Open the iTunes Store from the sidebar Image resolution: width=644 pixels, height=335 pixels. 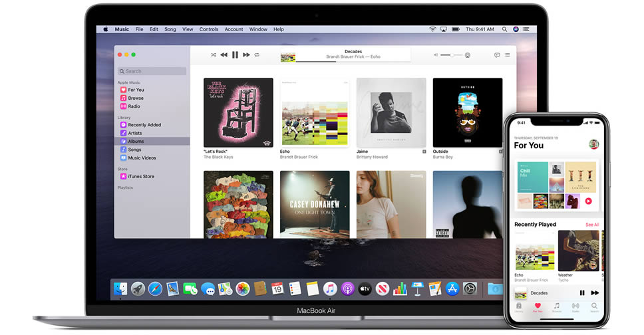click(140, 176)
